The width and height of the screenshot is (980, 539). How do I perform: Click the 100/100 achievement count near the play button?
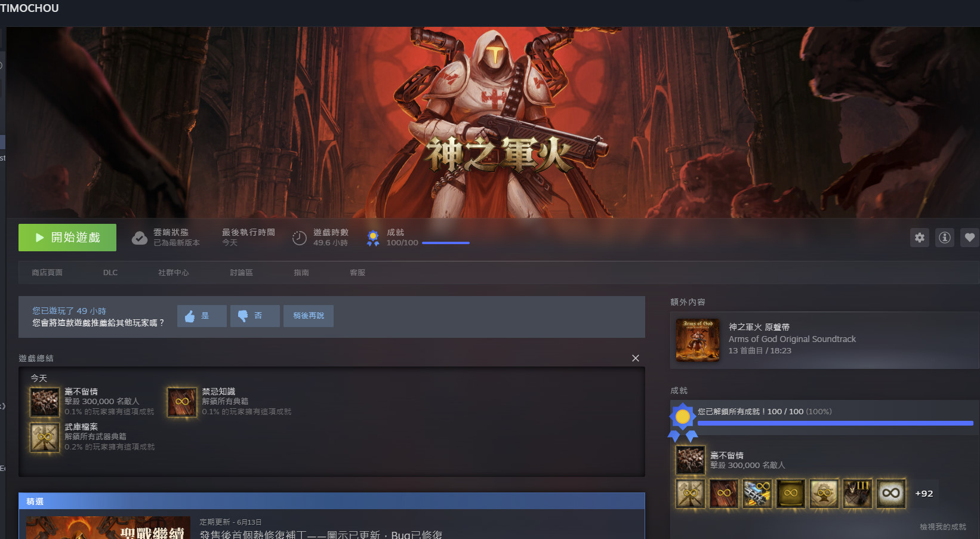402,243
